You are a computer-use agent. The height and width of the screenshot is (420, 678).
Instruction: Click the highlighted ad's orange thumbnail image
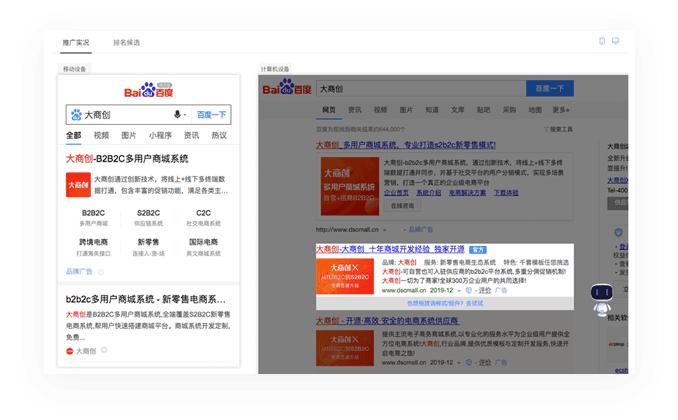tap(346, 275)
